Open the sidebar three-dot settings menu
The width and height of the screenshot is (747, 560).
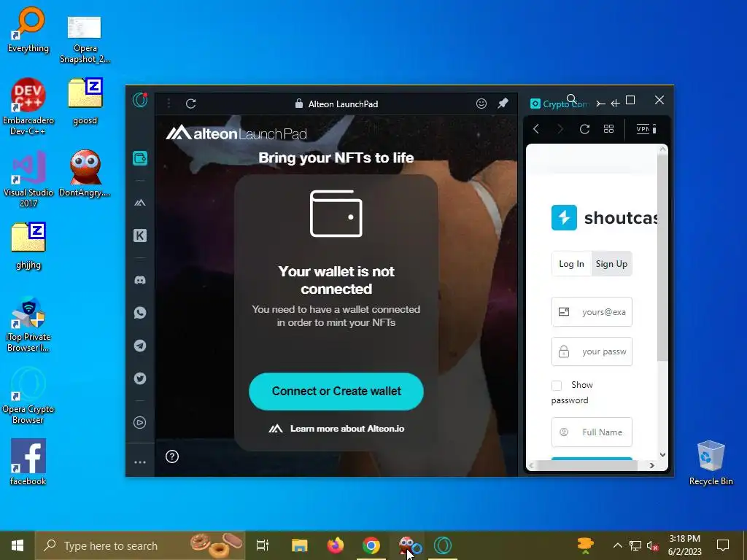tap(140, 462)
